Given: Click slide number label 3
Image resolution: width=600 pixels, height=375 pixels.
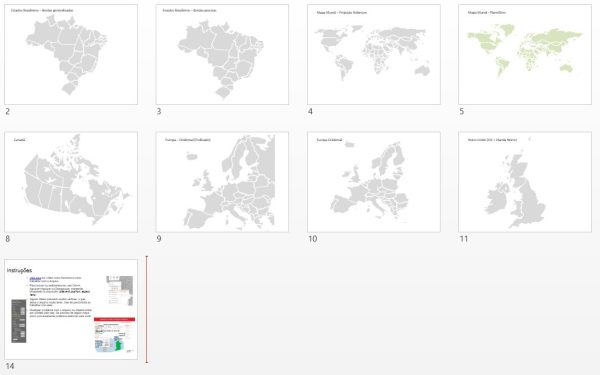Looking at the screenshot, I should [159, 111].
